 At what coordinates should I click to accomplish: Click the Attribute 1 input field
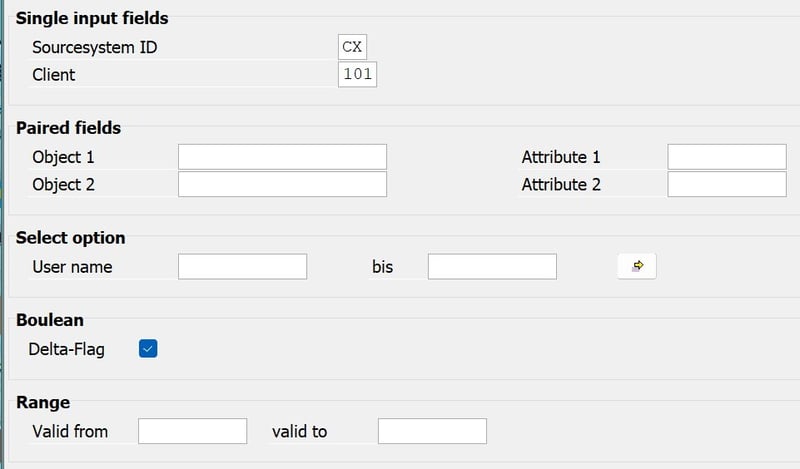727,157
